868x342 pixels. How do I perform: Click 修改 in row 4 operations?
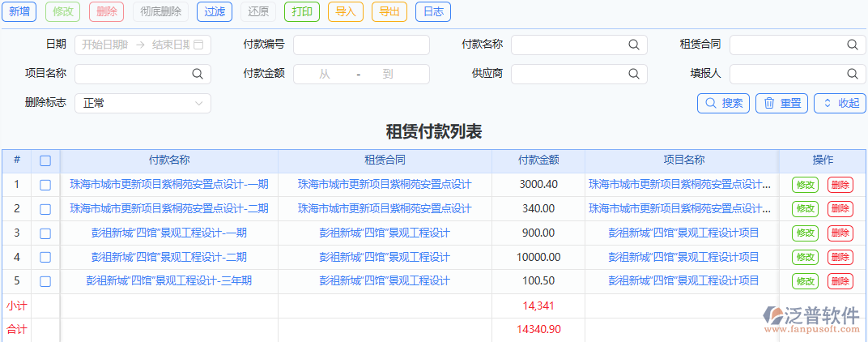point(805,257)
